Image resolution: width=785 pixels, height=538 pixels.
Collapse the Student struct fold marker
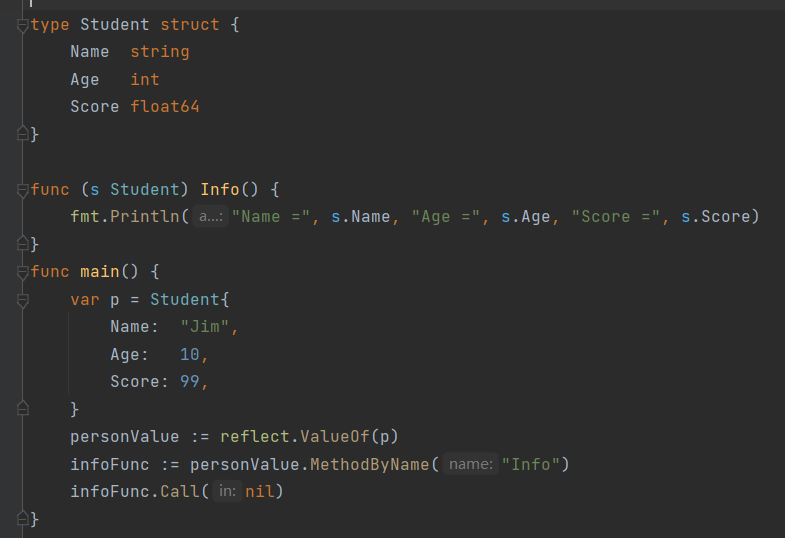click(x=23, y=25)
